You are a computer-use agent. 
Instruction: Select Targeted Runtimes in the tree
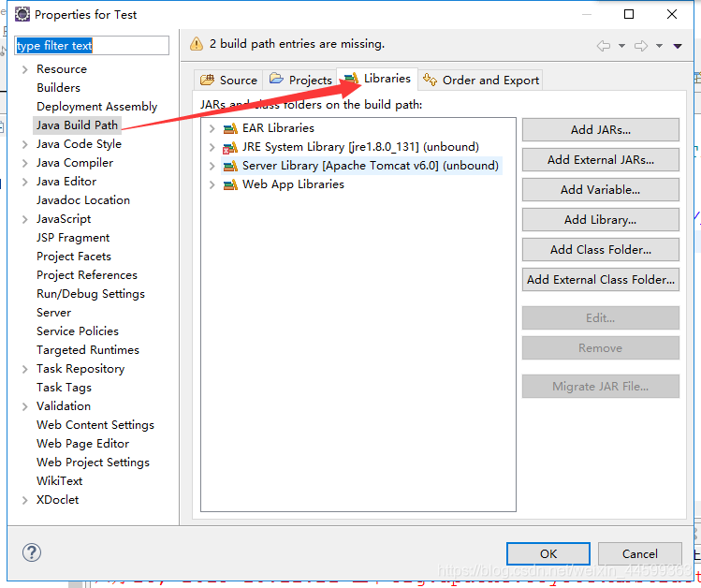point(88,350)
